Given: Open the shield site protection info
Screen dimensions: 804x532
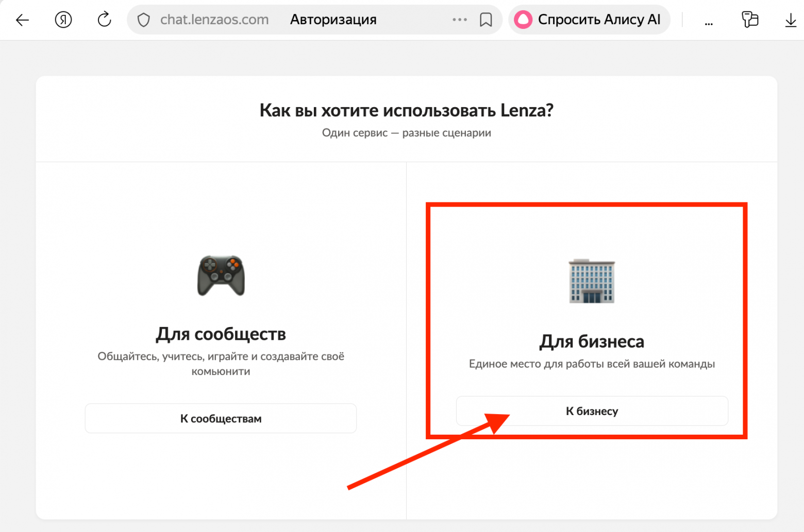Looking at the screenshot, I should click(144, 20).
